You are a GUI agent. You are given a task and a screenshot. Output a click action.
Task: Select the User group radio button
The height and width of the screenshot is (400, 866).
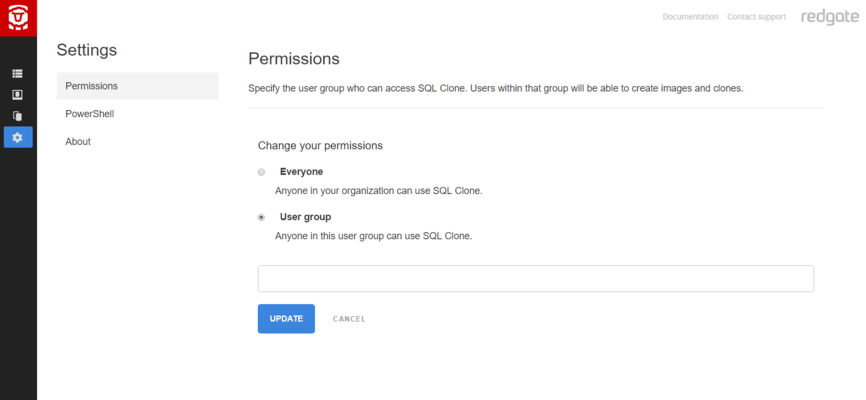[x=262, y=217]
